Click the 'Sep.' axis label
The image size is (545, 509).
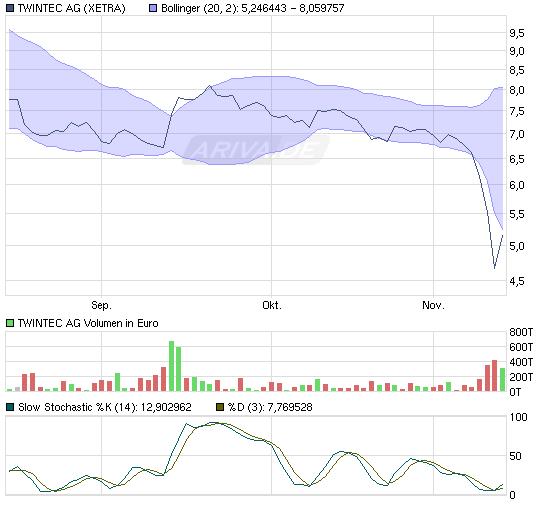[x=101, y=305]
